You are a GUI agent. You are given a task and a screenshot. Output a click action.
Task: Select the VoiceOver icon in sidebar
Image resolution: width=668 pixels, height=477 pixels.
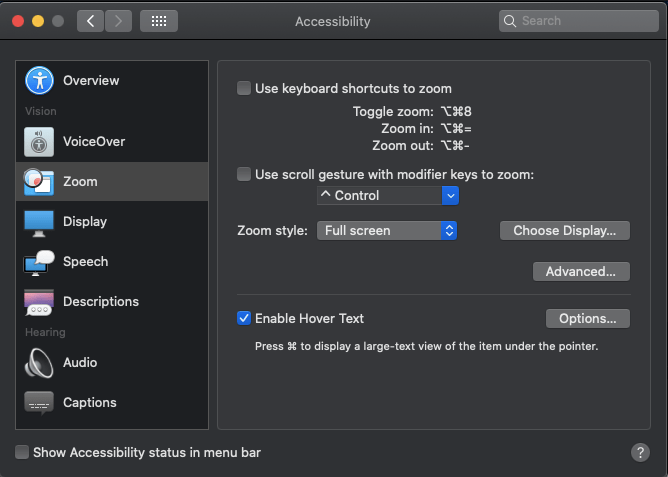pos(39,142)
